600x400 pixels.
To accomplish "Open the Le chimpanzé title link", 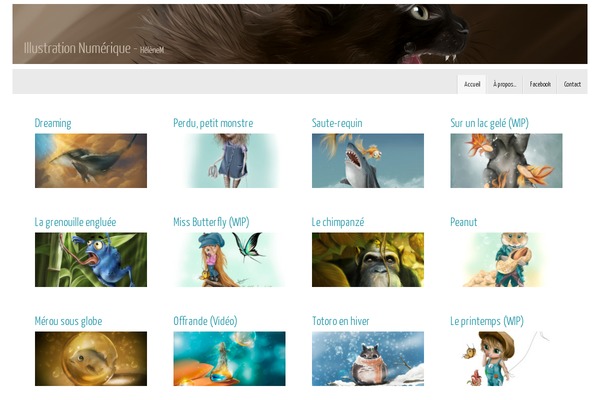I will (338, 222).
